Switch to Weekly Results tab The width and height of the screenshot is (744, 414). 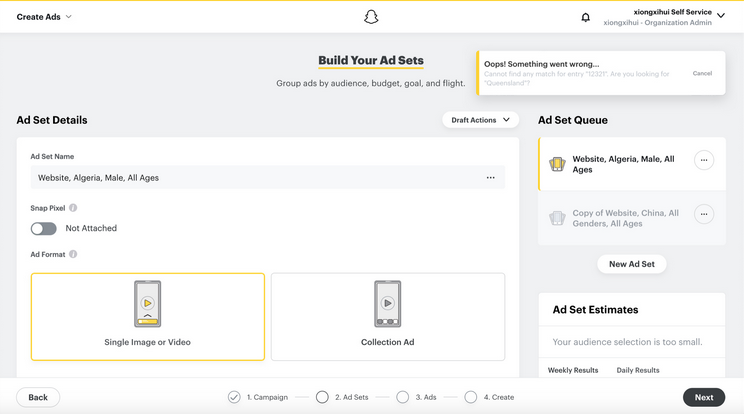point(573,370)
